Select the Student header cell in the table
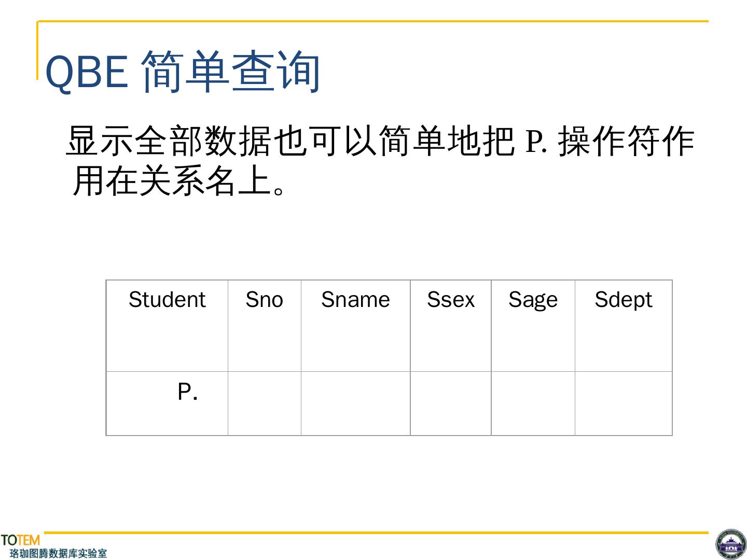The image size is (747, 560). [x=167, y=300]
